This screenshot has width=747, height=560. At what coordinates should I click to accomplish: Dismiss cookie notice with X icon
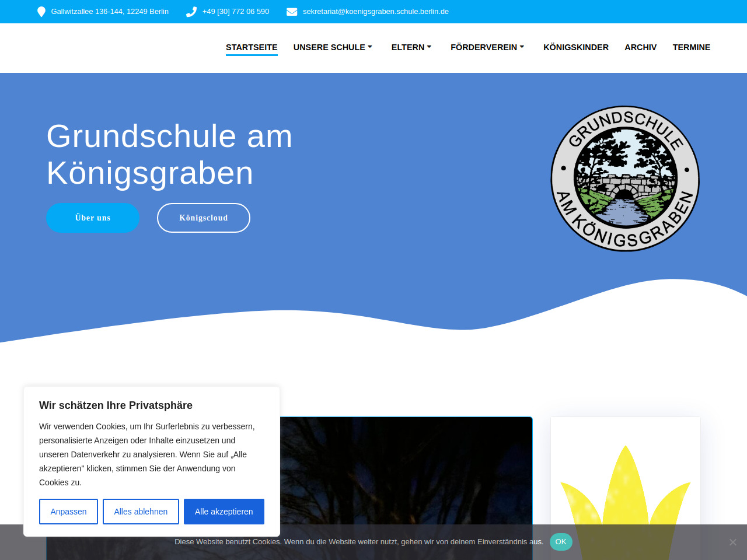732,542
